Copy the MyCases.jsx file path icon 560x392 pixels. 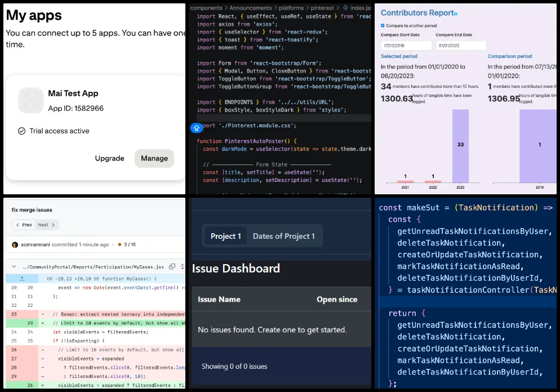(x=172, y=266)
